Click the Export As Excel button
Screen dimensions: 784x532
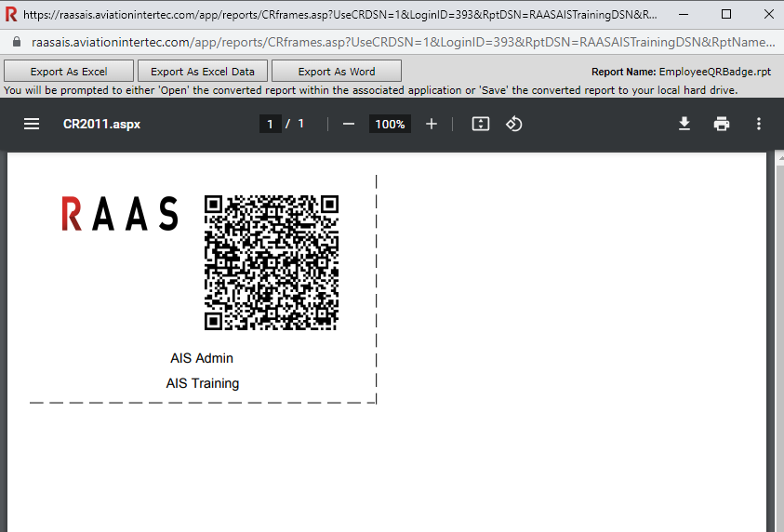pyautogui.click(x=69, y=72)
